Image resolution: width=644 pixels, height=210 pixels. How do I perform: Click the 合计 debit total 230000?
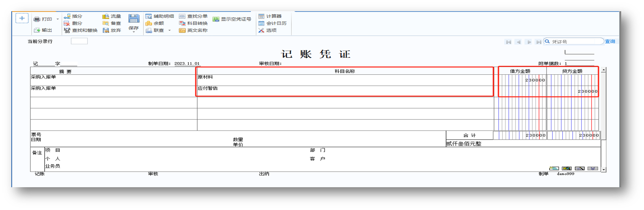(535, 135)
